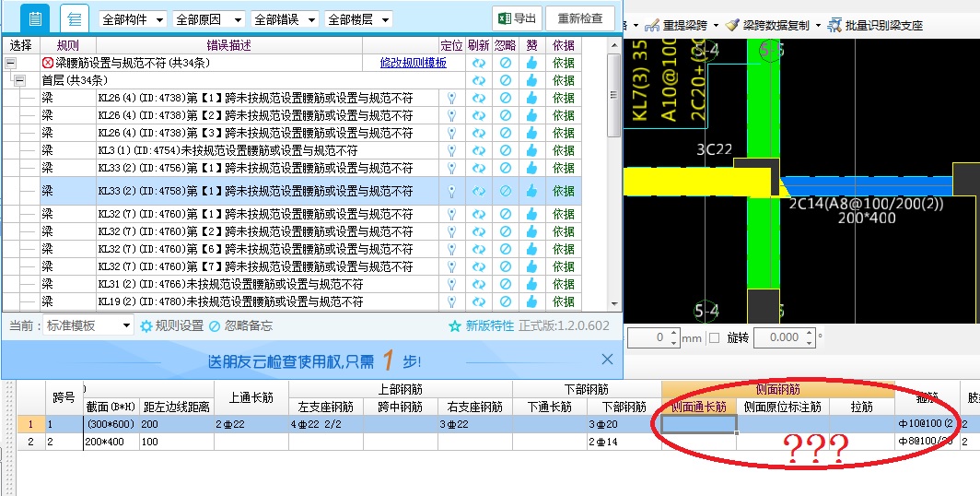
Task: Open the 全部楼层 dropdown
Action: [359, 19]
